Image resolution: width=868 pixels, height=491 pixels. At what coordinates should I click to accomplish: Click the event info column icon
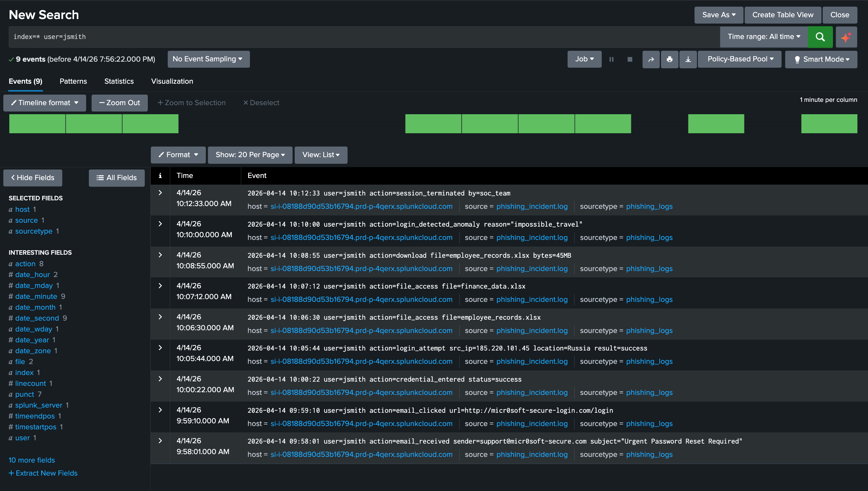pos(160,175)
